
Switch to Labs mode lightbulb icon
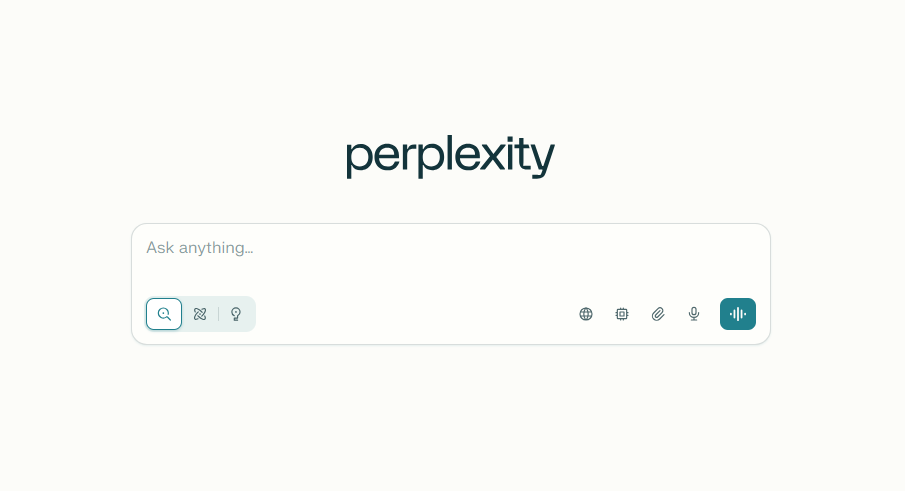coord(236,314)
